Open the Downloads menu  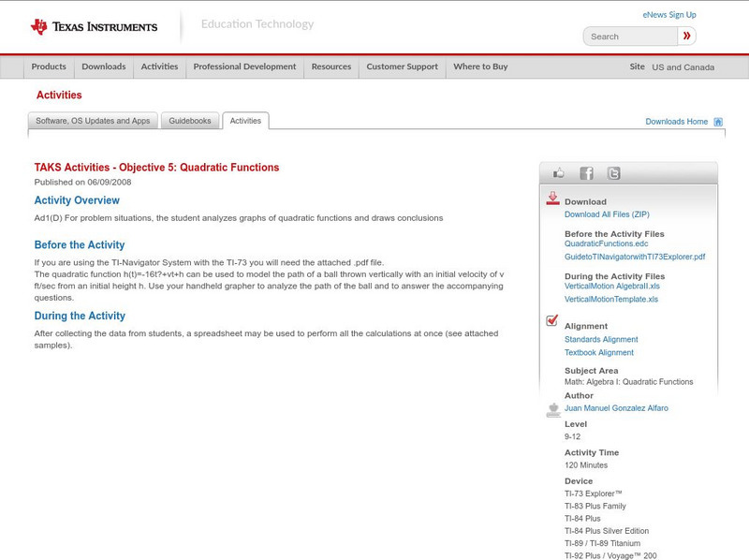click(x=104, y=66)
